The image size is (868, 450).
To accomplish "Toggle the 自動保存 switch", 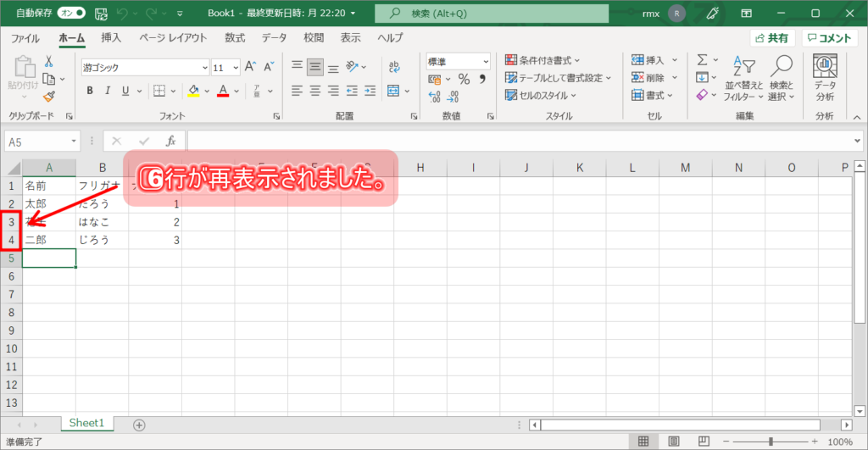I will point(72,14).
